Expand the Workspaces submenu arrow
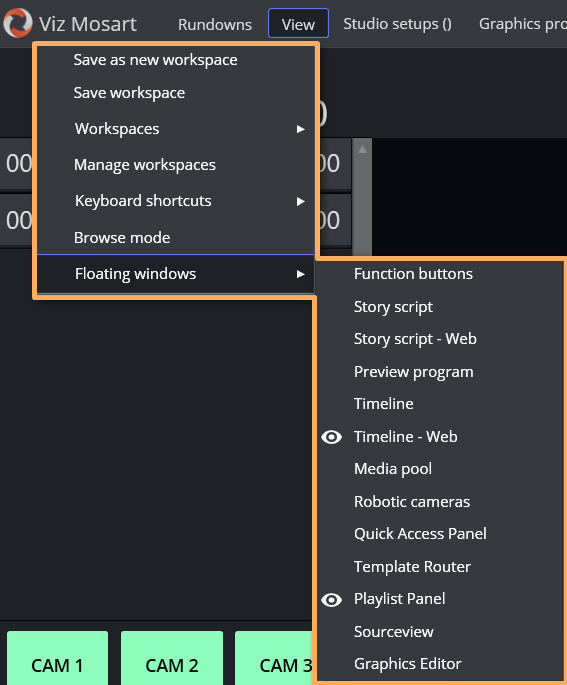 (x=301, y=129)
